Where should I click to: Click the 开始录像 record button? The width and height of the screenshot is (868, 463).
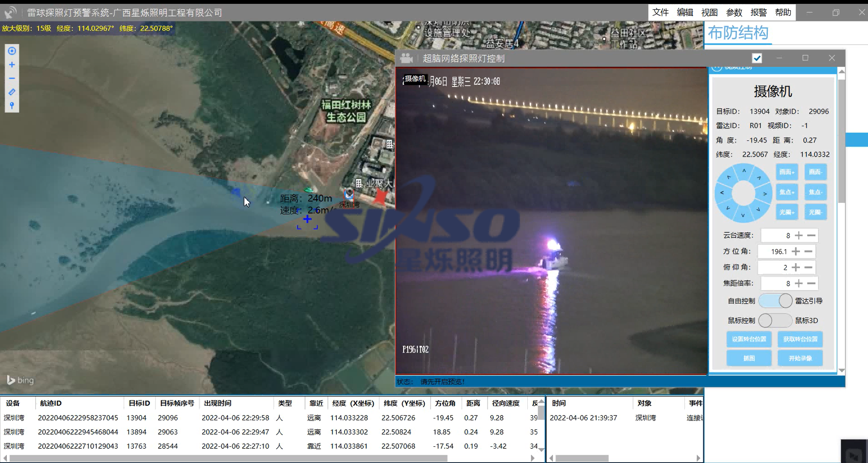[x=800, y=358]
